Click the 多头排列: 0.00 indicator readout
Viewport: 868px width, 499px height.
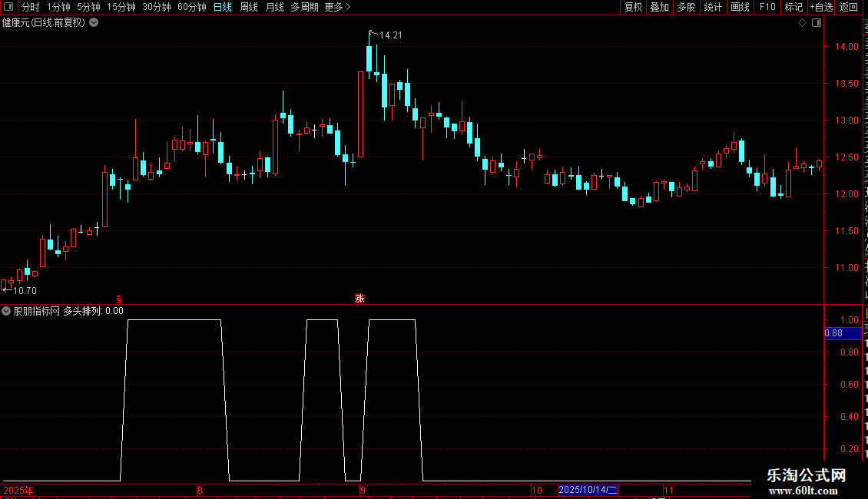93,311
